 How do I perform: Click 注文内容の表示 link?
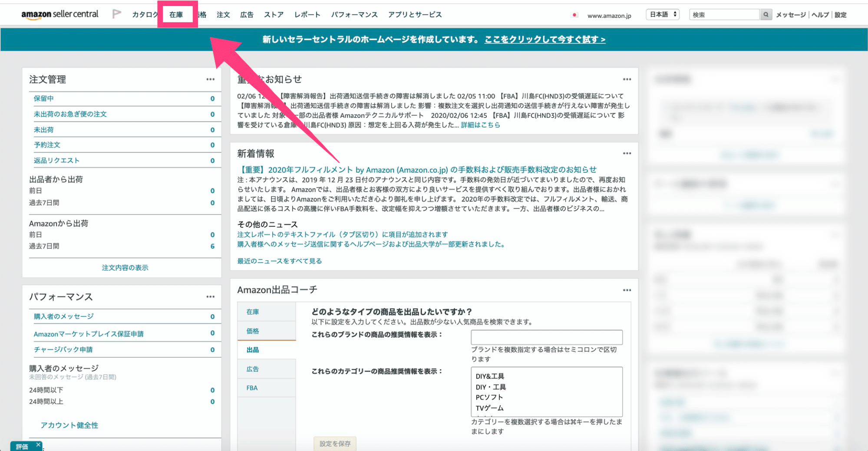point(125,268)
